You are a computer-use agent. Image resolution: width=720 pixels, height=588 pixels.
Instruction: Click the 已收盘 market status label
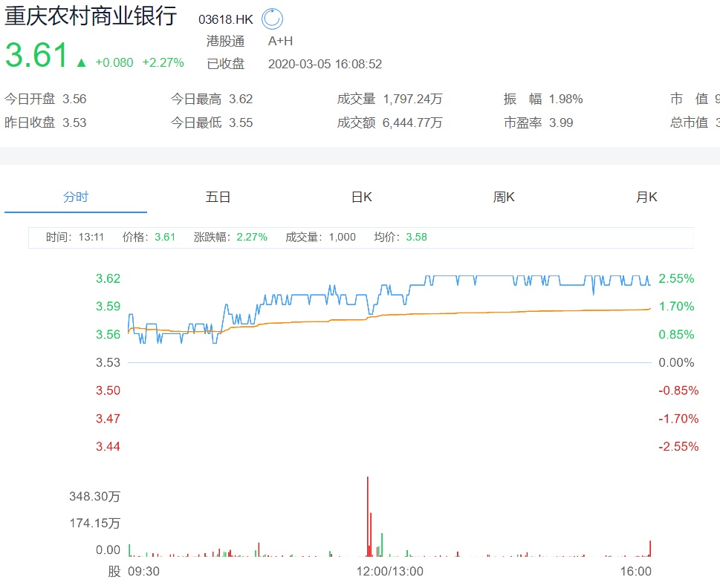point(226,64)
